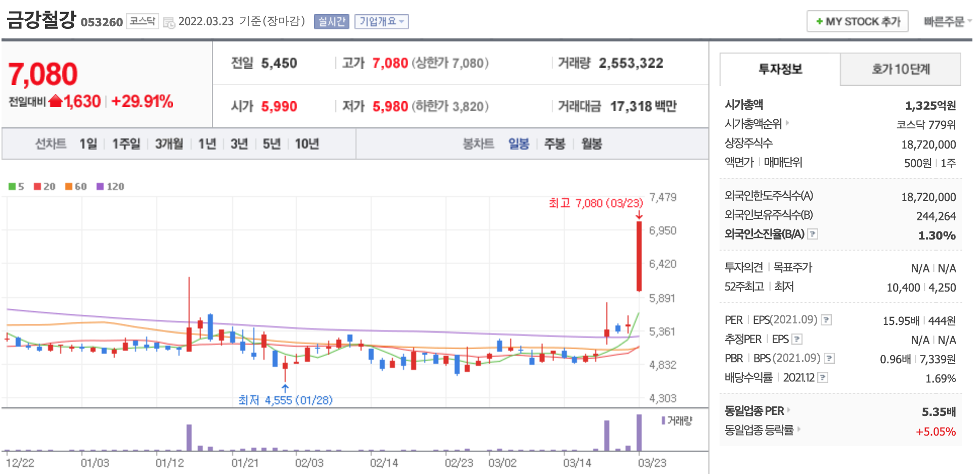Click the 저가 value 5,980
Screen dimensions: 980x474
pos(390,106)
